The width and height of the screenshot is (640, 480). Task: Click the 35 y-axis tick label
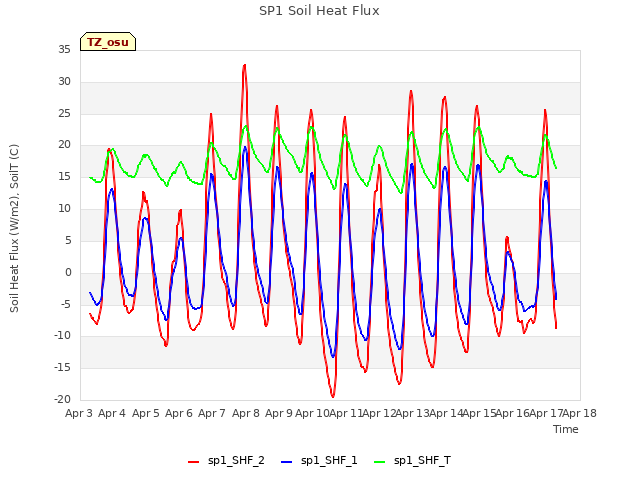click(64, 50)
